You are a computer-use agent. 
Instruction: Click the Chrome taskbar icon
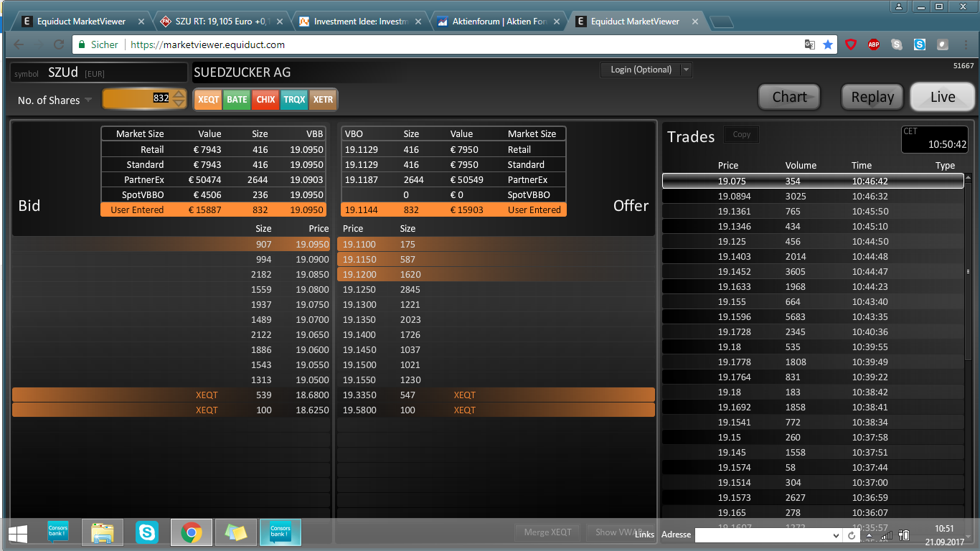pyautogui.click(x=191, y=532)
